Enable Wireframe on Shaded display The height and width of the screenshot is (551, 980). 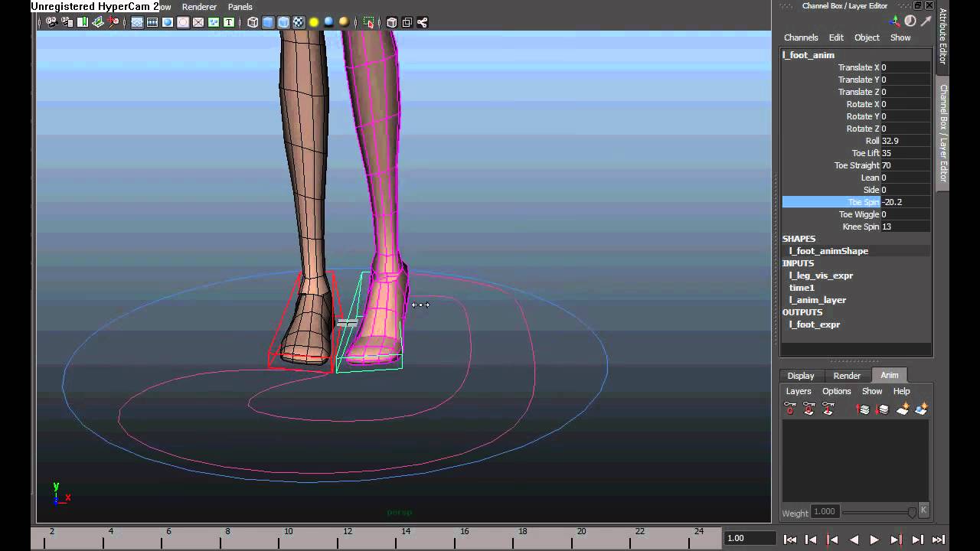tap(283, 22)
